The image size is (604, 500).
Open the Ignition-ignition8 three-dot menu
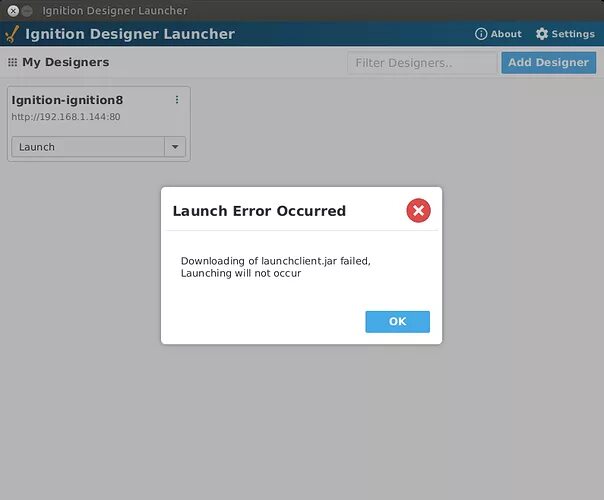click(x=177, y=100)
